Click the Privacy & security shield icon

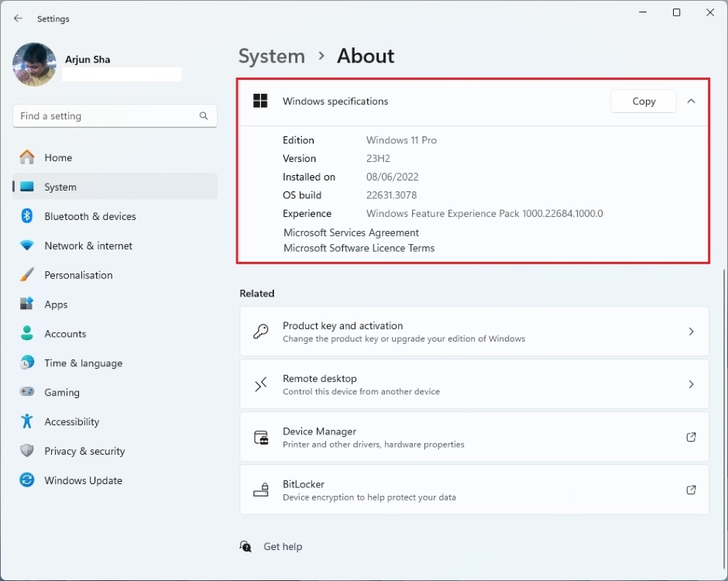click(x=26, y=451)
